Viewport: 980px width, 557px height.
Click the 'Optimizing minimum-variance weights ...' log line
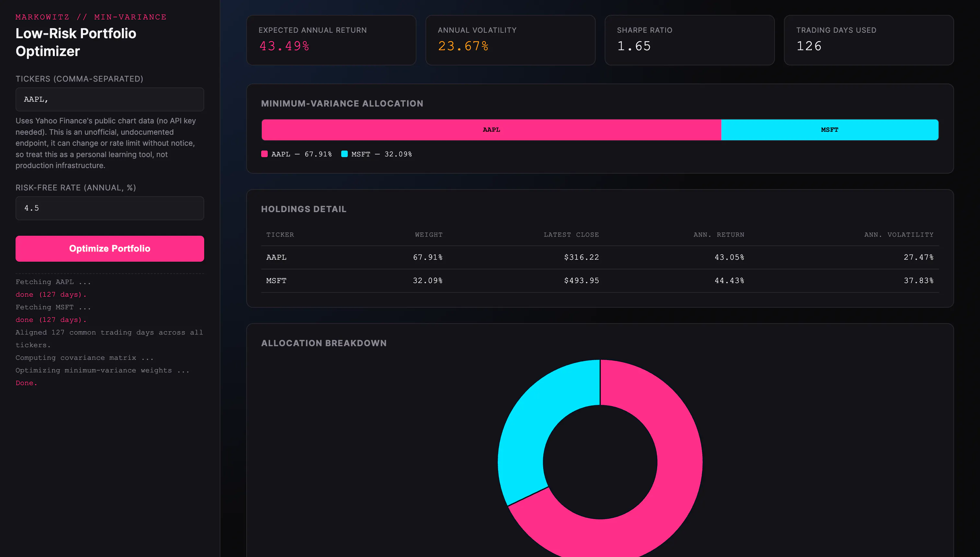coord(102,370)
